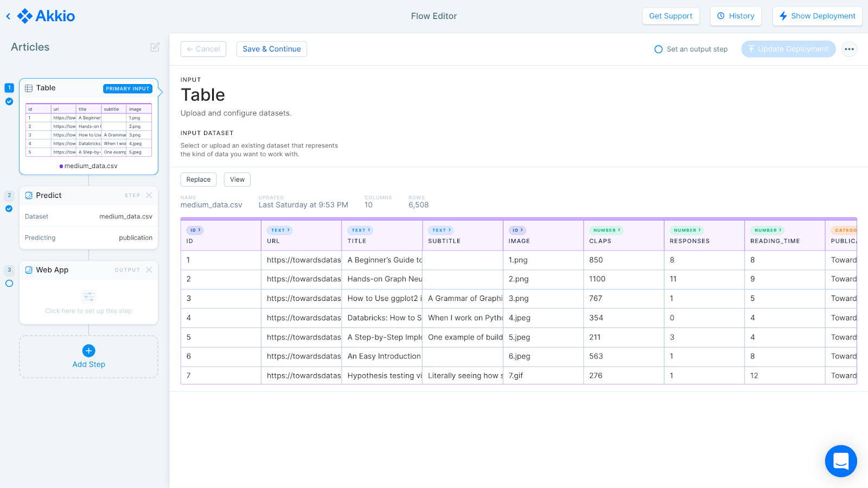Change the CLAPS column NUMBER type
This screenshot has height=488, width=868.
tap(606, 230)
